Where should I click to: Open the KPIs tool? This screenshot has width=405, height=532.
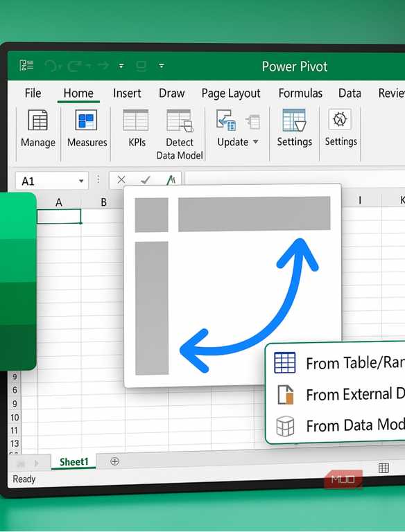coord(135,120)
